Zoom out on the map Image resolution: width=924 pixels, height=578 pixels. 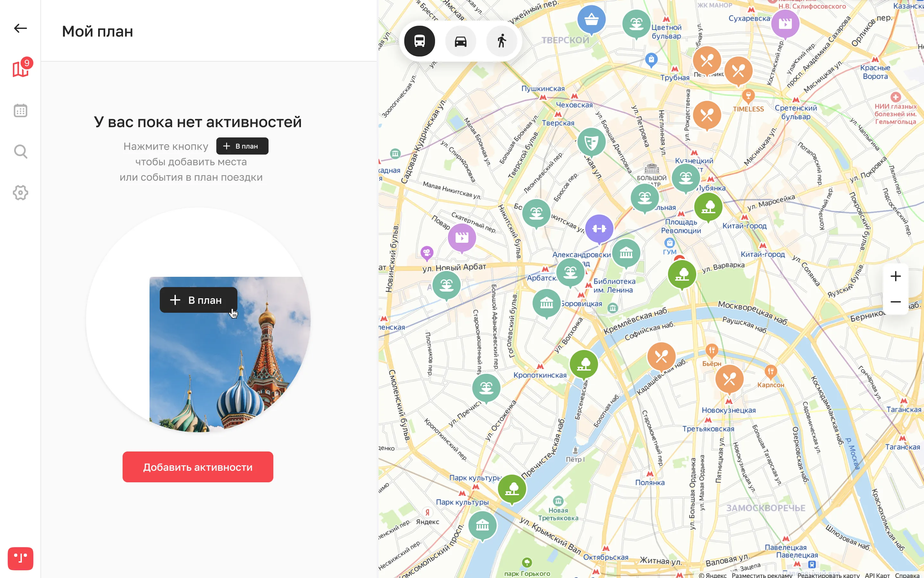tap(896, 302)
